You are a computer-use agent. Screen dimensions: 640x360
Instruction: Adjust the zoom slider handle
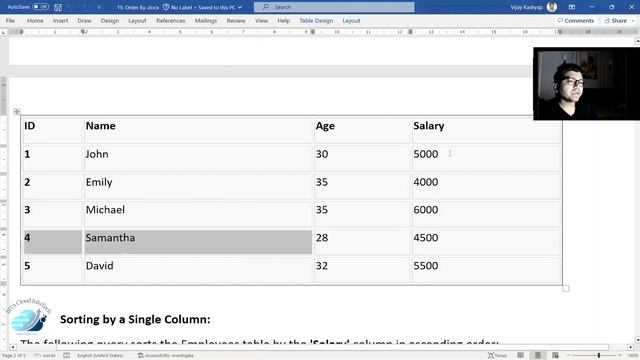point(599,356)
